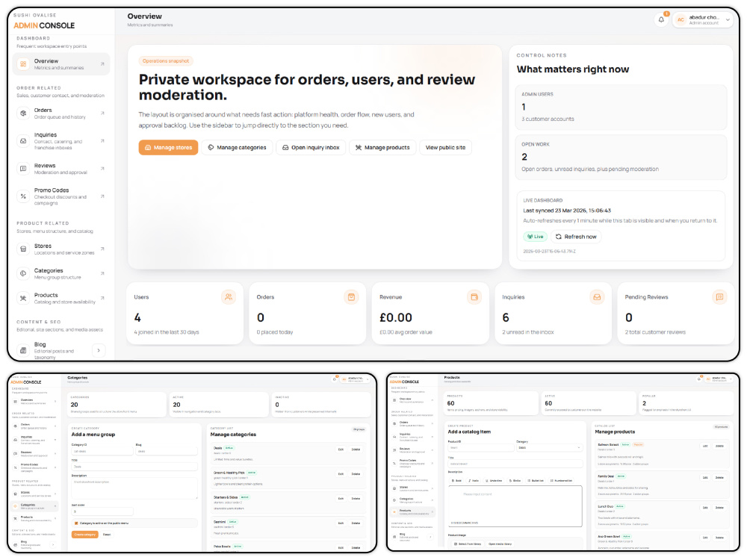Expand the account dropdown in Products window
The height and width of the screenshot is (560, 747).
tap(720, 379)
